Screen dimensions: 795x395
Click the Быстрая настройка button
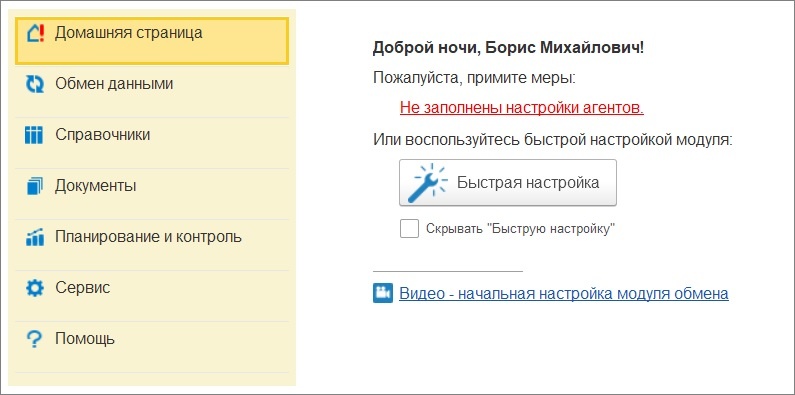point(508,183)
